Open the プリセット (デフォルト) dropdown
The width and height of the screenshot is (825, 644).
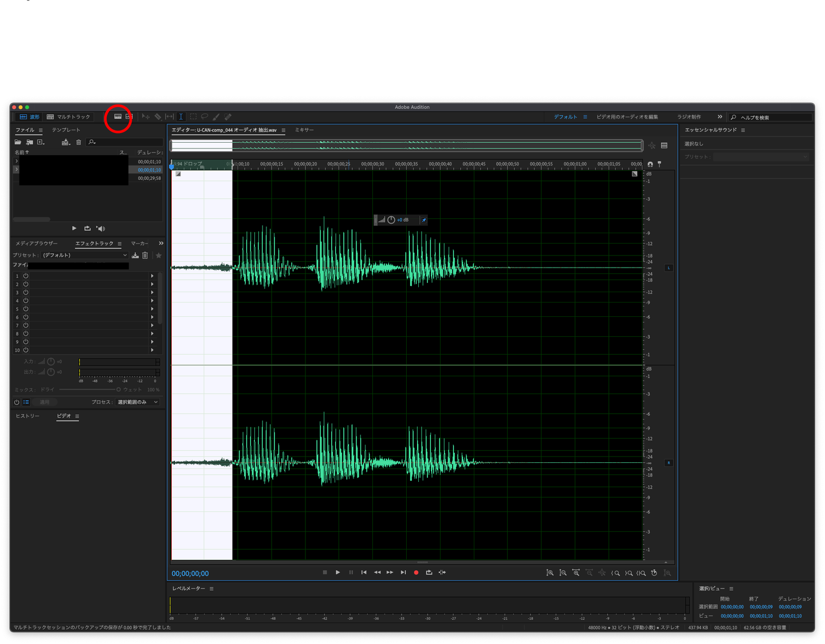coord(85,256)
